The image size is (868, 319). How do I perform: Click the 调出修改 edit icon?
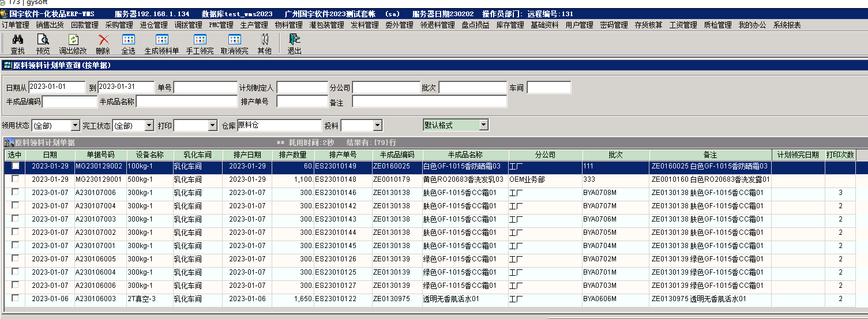[74, 40]
